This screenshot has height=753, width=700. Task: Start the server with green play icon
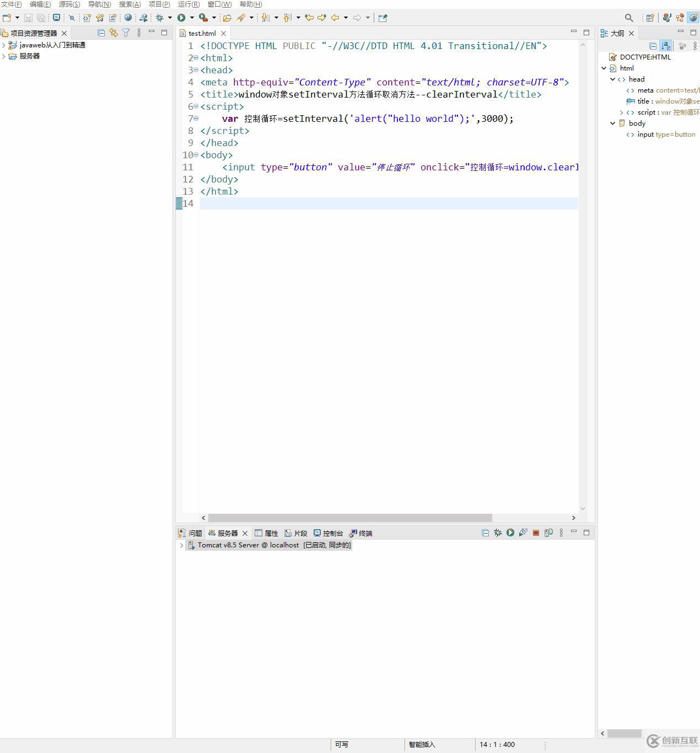point(510,533)
